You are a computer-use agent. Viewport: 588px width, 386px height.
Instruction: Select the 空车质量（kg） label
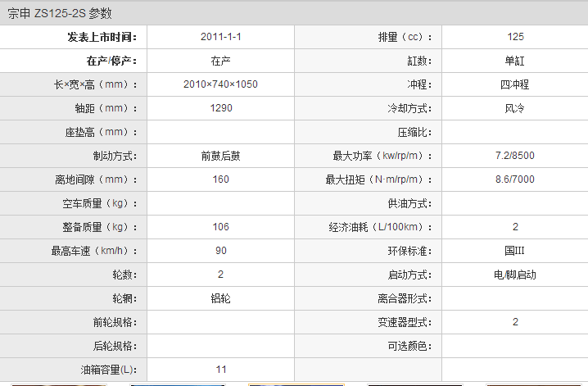100,203
